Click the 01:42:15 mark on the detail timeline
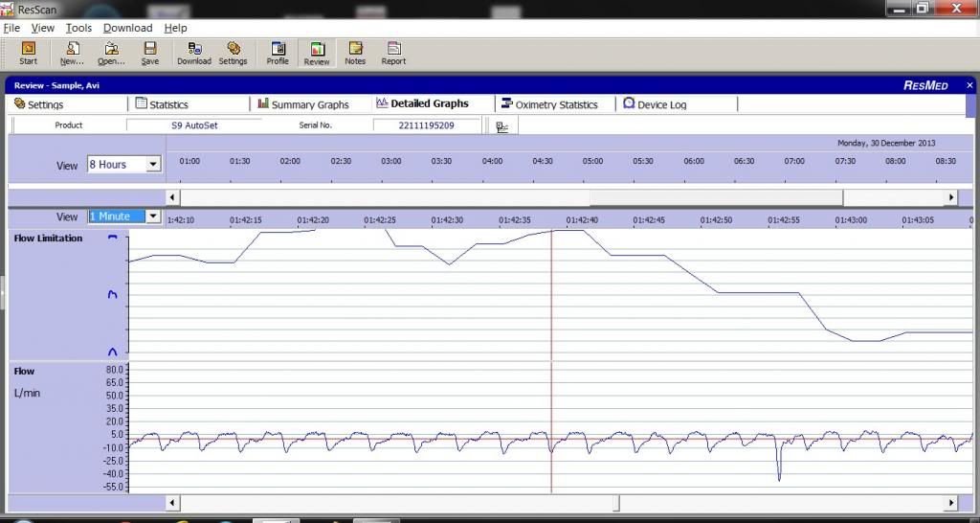 pos(246,220)
